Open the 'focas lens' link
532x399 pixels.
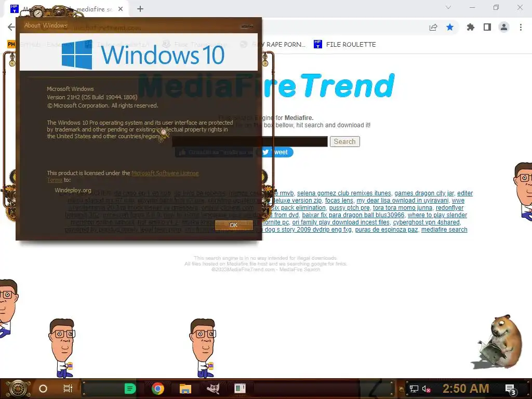point(339,201)
